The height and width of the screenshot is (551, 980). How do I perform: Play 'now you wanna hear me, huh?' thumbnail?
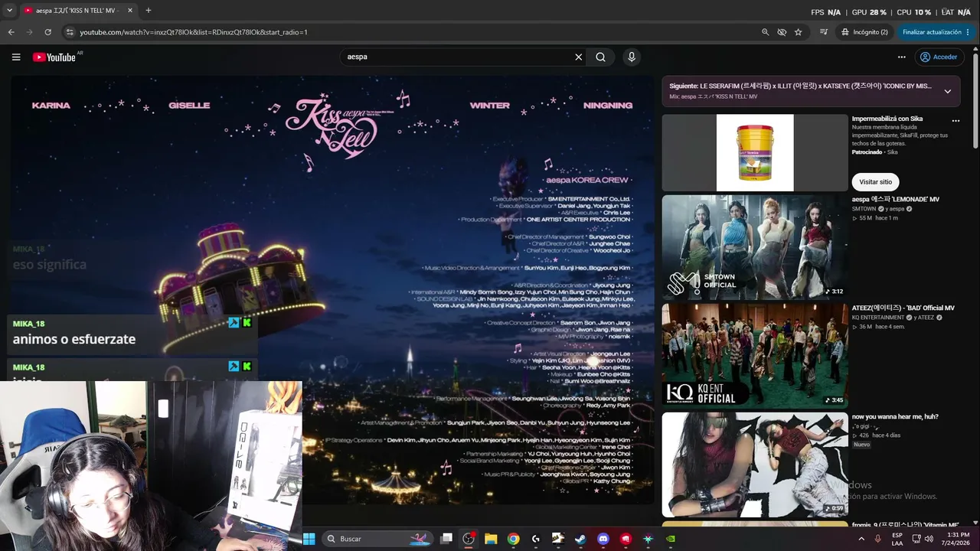[755, 465]
